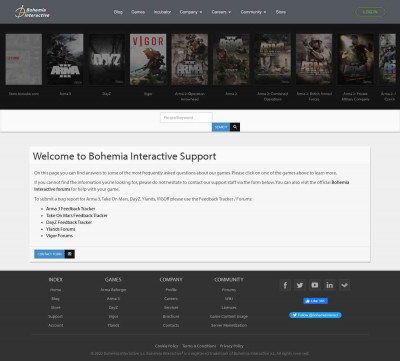Open the Terms & Conditions link
The width and height of the screenshot is (400, 361).
click(199, 346)
